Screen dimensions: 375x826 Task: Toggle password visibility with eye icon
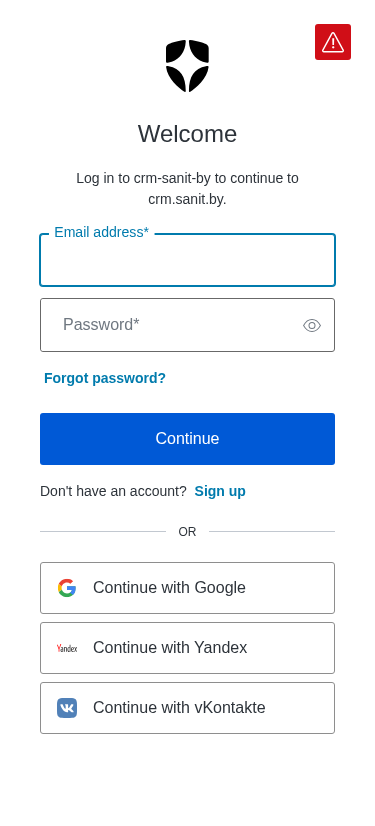312,326
